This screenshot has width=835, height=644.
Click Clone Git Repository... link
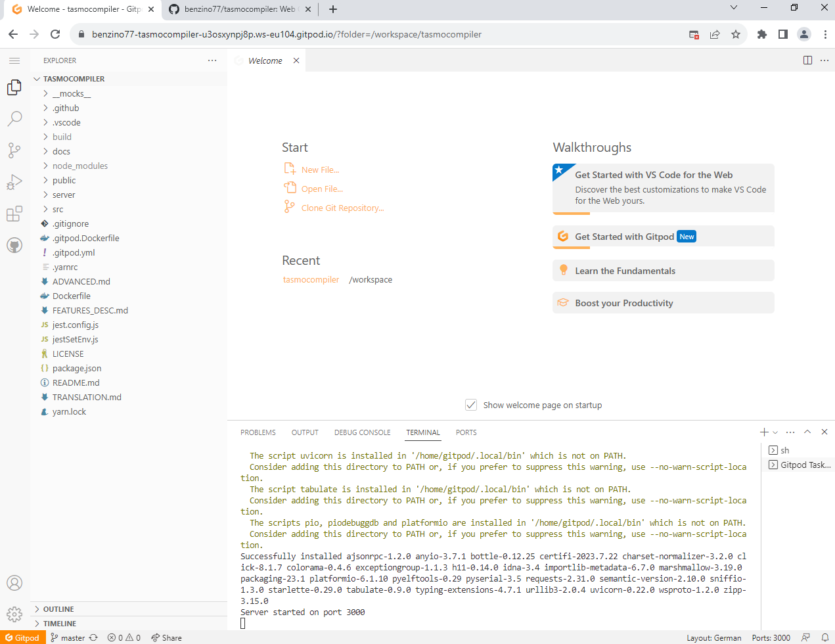342,208
